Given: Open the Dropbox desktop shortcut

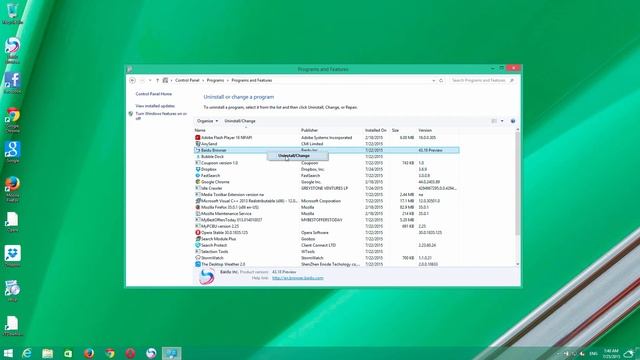Looking at the screenshot, I should (x=12, y=256).
